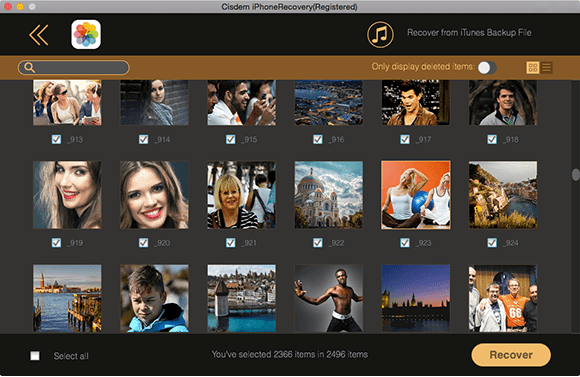Uncheck the _920 photo checkbox

pyautogui.click(x=144, y=243)
